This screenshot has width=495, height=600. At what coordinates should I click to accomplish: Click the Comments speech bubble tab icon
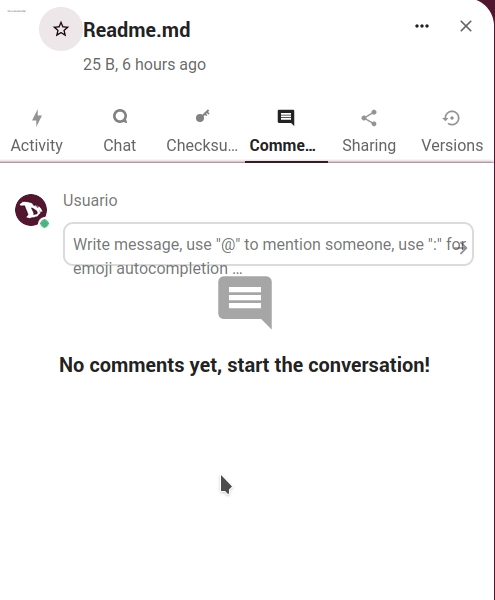coord(286,117)
